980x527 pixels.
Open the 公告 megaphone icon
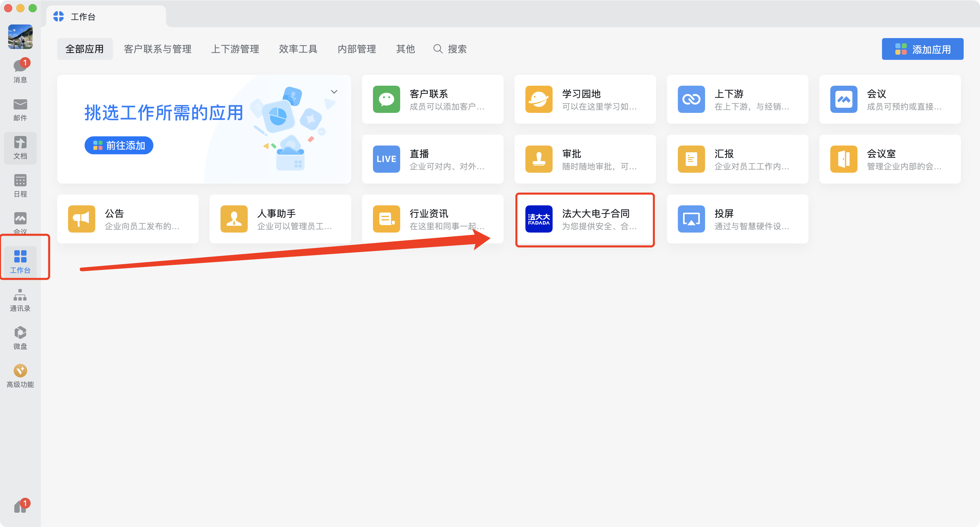point(81,219)
